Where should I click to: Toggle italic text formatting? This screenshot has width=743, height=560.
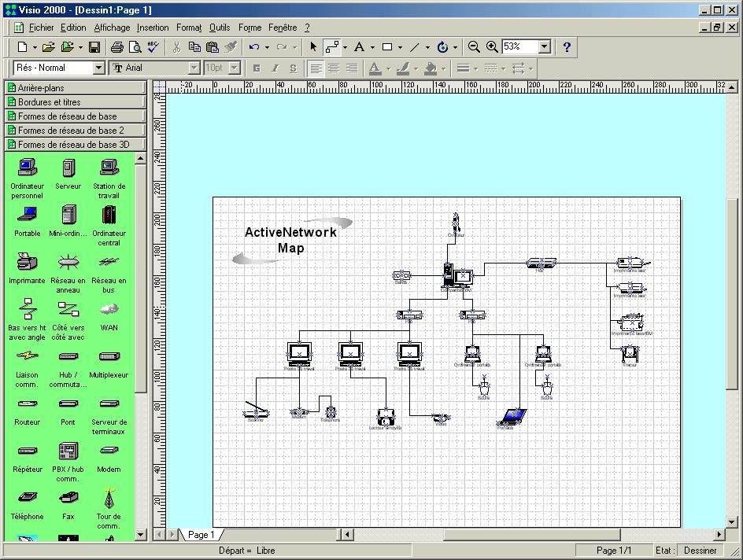275,68
